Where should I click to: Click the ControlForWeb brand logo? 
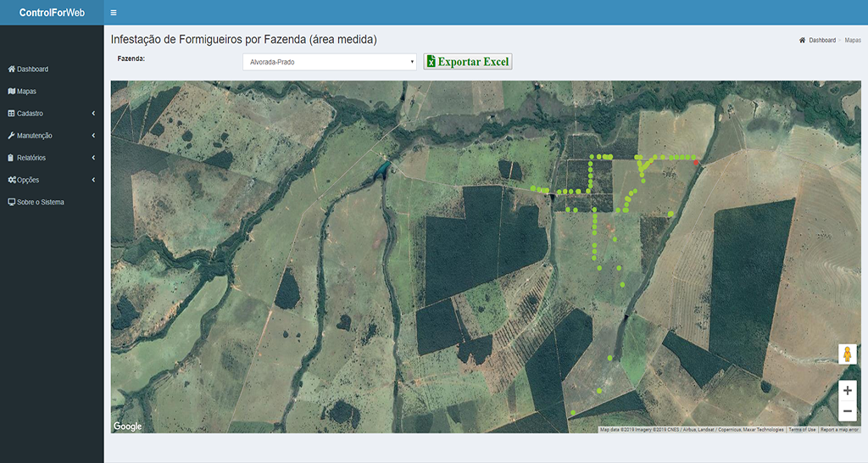pos(52,13)
